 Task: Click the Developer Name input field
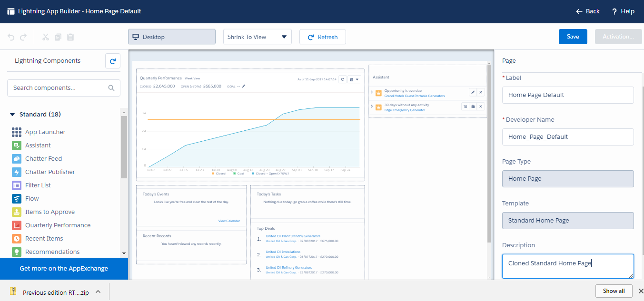pyautogui.click(x=568, y=136)
